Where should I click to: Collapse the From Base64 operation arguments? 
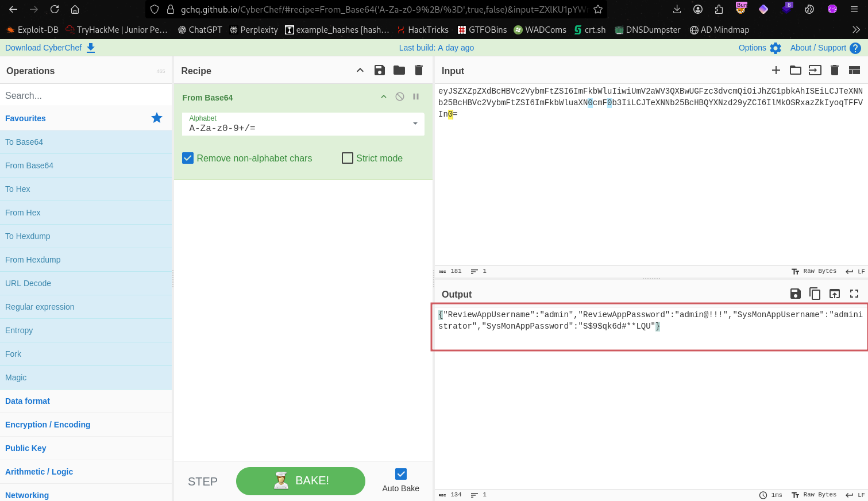pyautogui.click(x=384, y=97)
